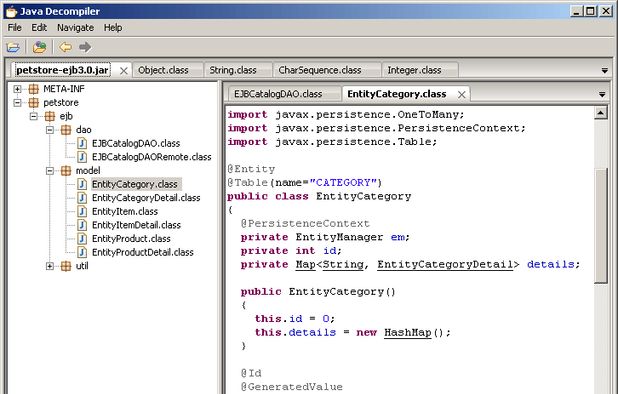Click the EntityItemDetail.class file icon

pos(82,225)
